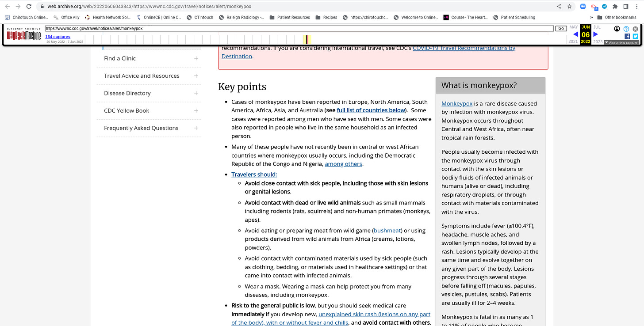Show hidden bookmarks with the double chevron
The height and width of the screenshot is (326, 644).
click(591, 17)
